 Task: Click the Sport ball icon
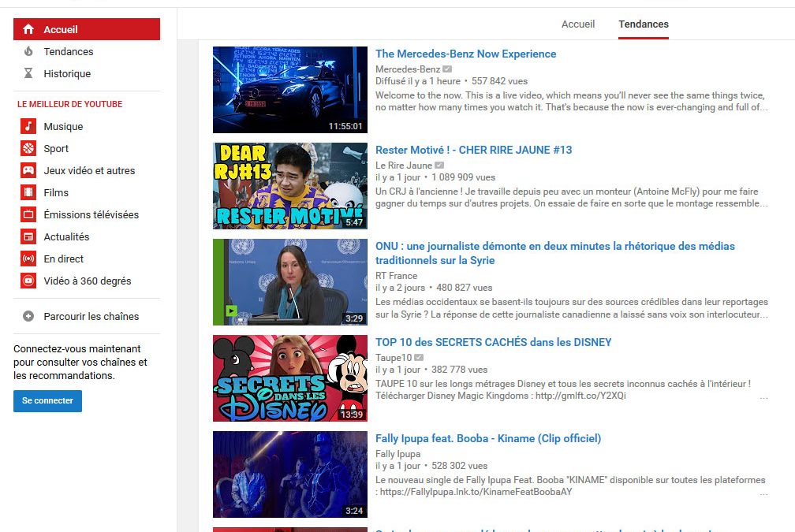[28, 148]
